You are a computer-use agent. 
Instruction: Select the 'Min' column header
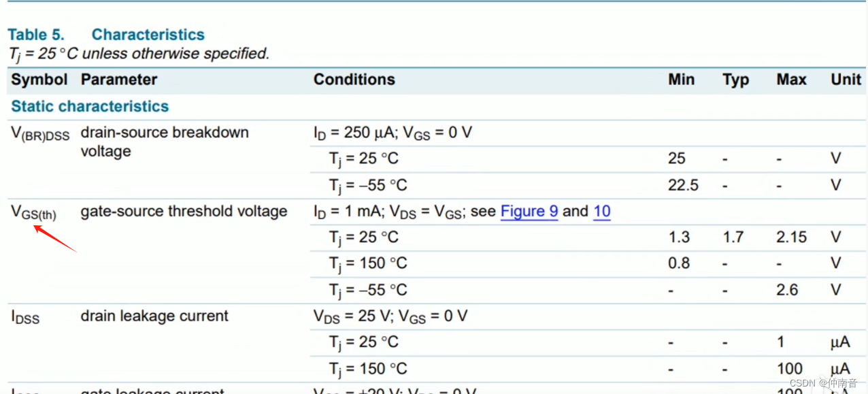coord(682,80)
